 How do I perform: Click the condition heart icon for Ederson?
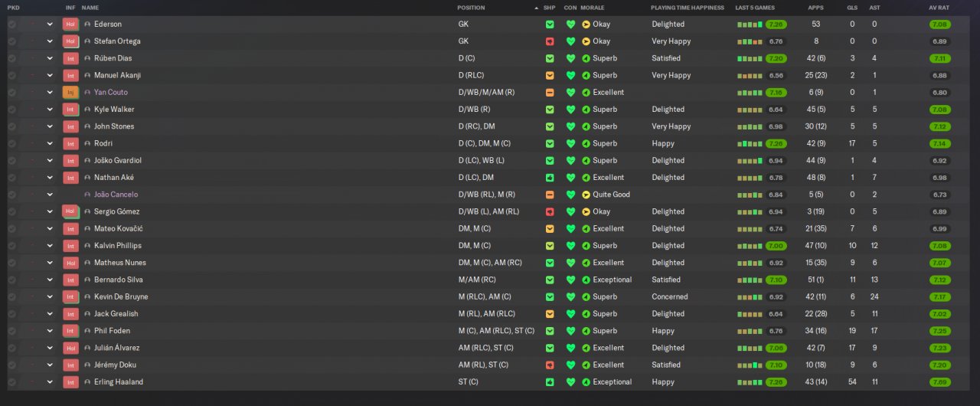(x=570, y=25)
